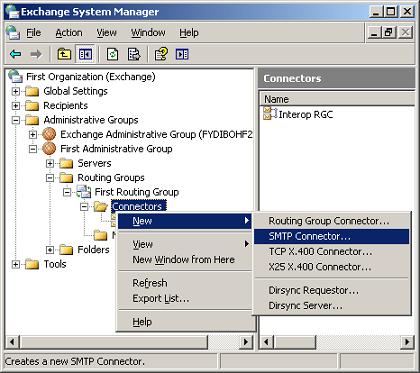Click the Name column header
This screenshot has height=373, width=420.
337,99
